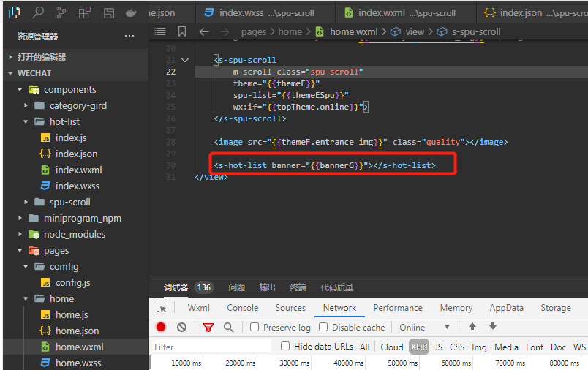Image resolution: width=588 pixels, height=370 pixels.
Task: Collapse the hot-list folder
Action: (x=64, y=121)
